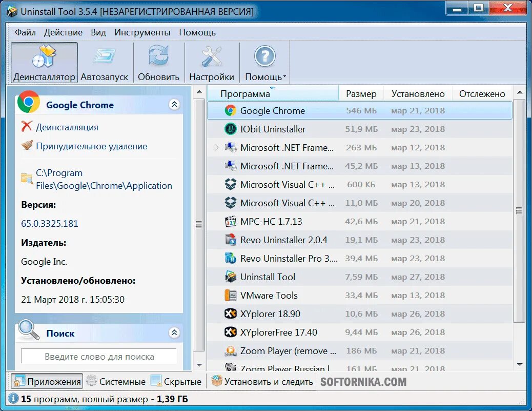Viewport: 532px width, 411px height.
Task: Click the 546 МБ size cell
Action: (x=361, y=110)
